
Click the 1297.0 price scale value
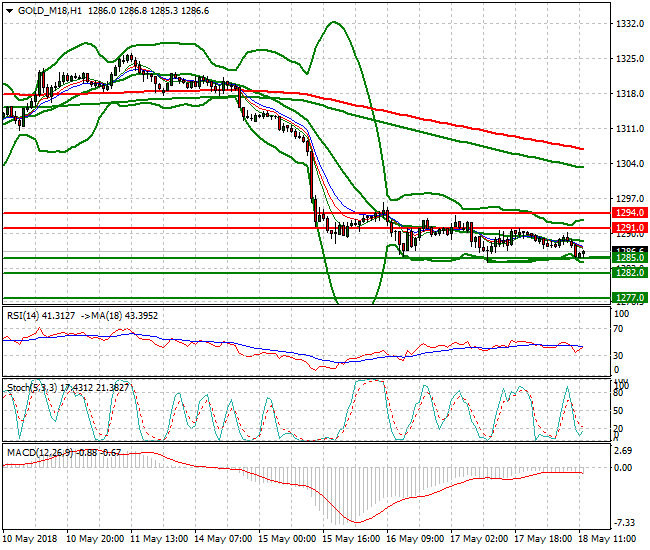click(x=630, y=199)
